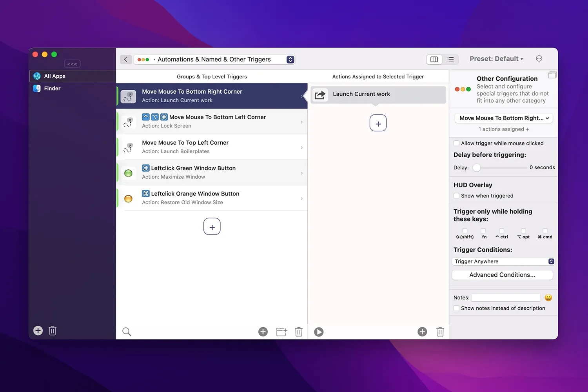The height and width of the screenshot is (392, 588).
Task: Delete the selected trigger
Action: pyautogui.click(x=299, y=332)
